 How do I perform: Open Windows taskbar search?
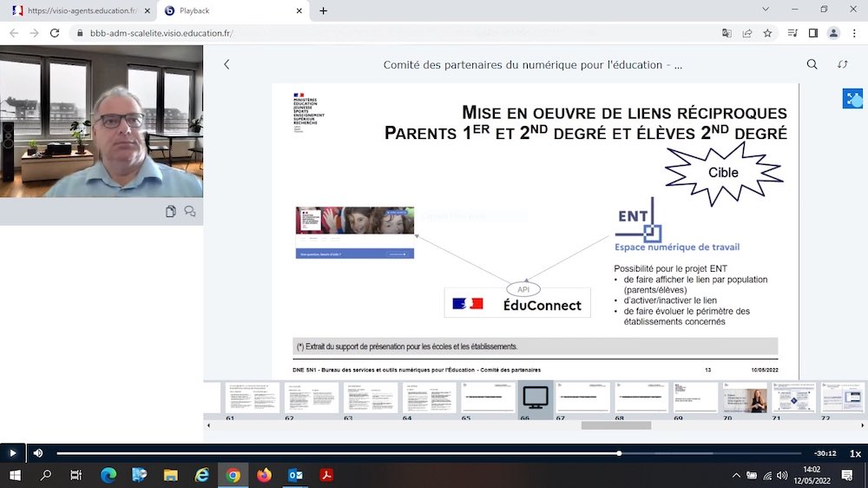click(46, 475)
